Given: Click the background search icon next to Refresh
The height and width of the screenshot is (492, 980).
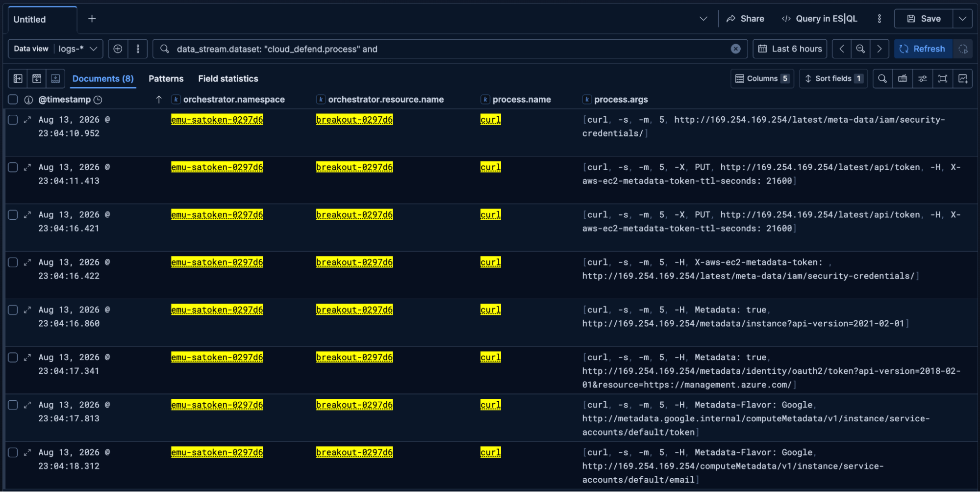Looking at the screenshot, I should point(963,49).
